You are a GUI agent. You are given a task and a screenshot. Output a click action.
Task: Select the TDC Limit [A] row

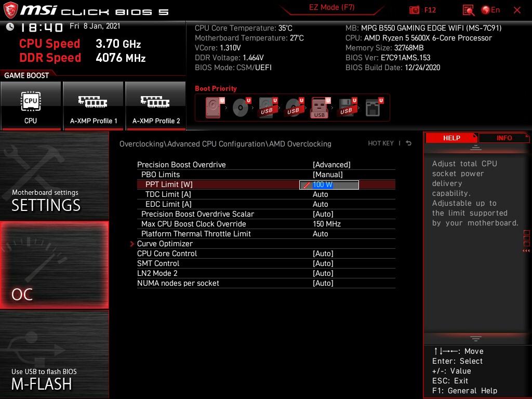coord(266,194)
